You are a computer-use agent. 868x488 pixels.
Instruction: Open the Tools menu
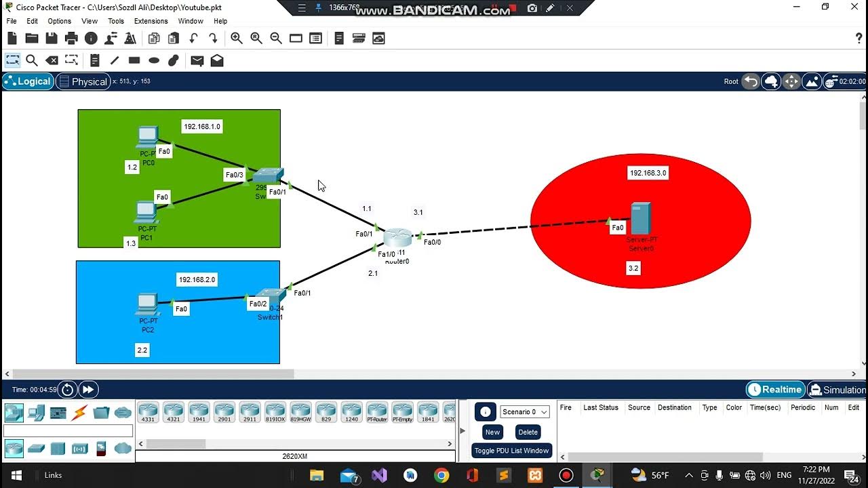pos(116,21)
